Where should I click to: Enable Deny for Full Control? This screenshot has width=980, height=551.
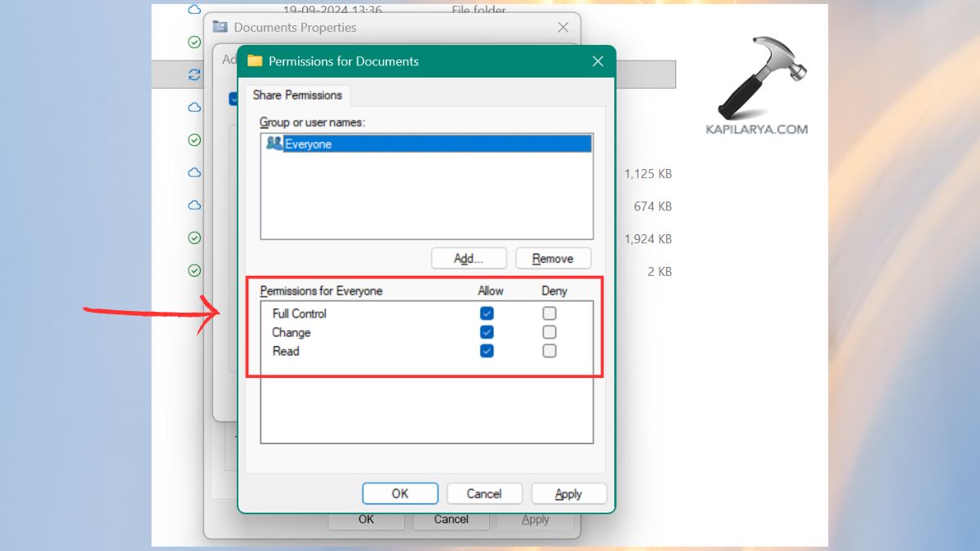click(x=549, y=313)
